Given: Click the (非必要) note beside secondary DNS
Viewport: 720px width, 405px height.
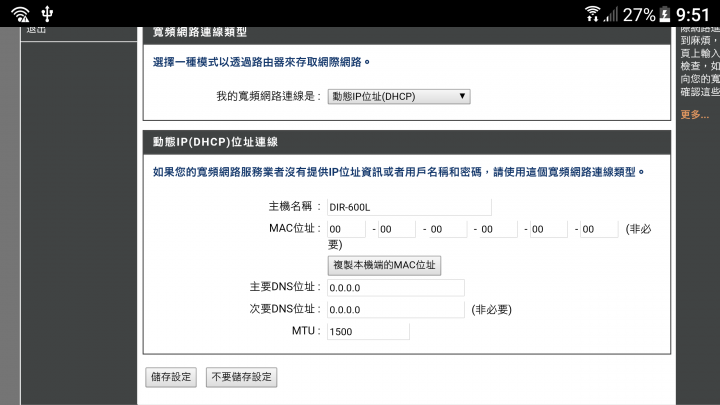Looking at the screenshot, I should (x=491, y=310).
